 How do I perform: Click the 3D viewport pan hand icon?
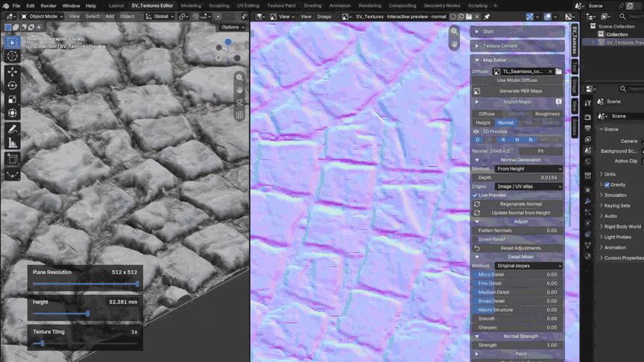pyautogui.click(x=239, y=90)
